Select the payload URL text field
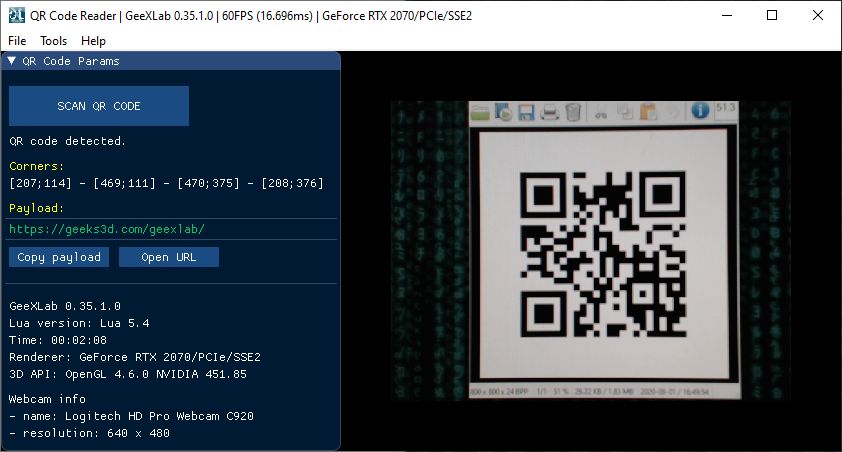Viewport: 842px width, 452px height. coord(172,229)
